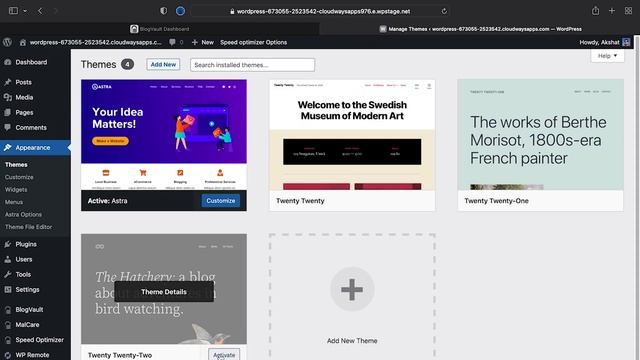
Task: Click the Safari sidebar toggle icon
Action: click(13, 11)
